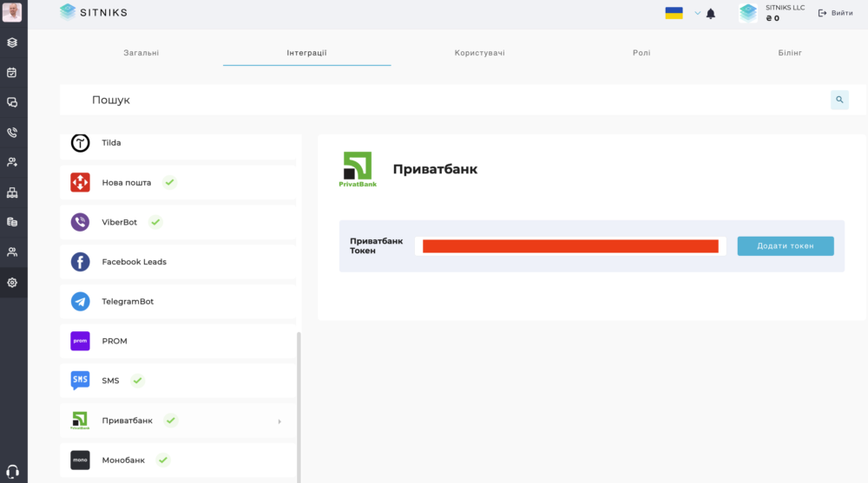
Task: Click the Приватбанк panel heading
Action: click(x=435, y=169)
